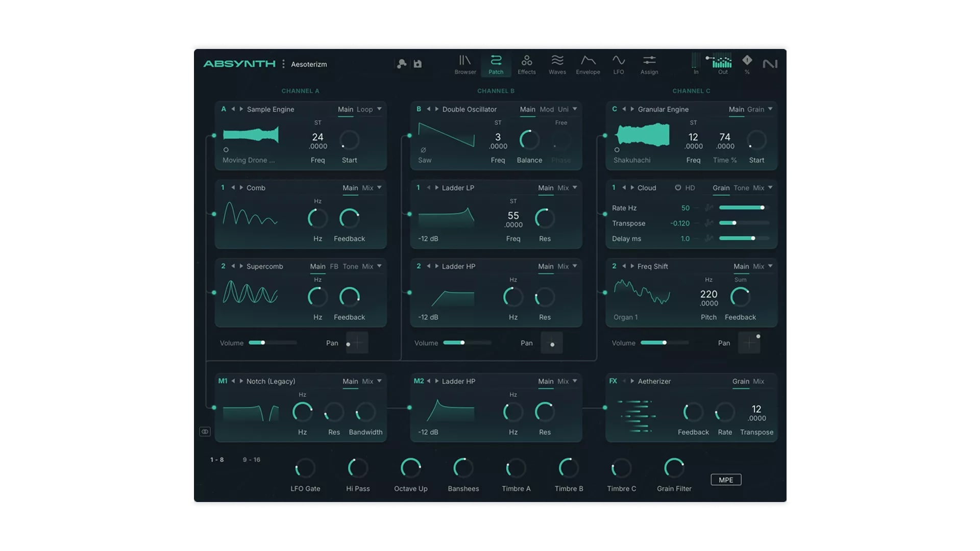980x551 pixels.
Task: Click the MPE button
Action: [725, 480]
